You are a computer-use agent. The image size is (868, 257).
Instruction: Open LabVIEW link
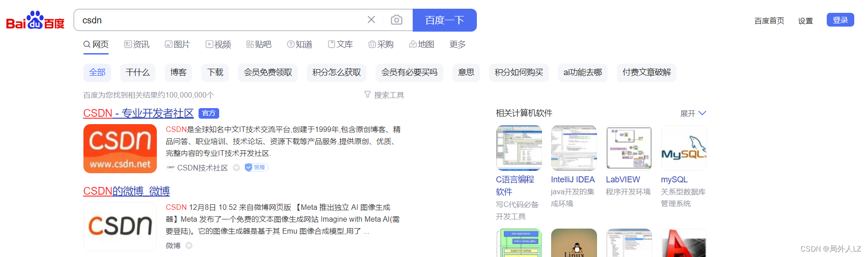pos(623,180)
